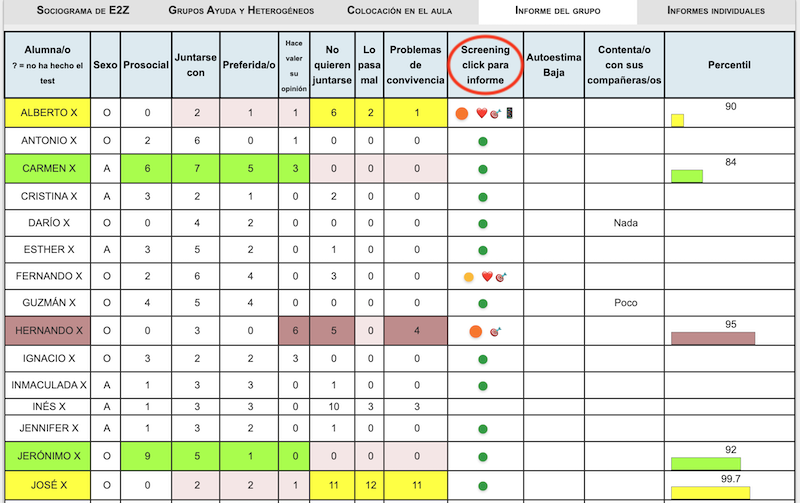Click the heart icon in Fernando X row

click(486, 277)
